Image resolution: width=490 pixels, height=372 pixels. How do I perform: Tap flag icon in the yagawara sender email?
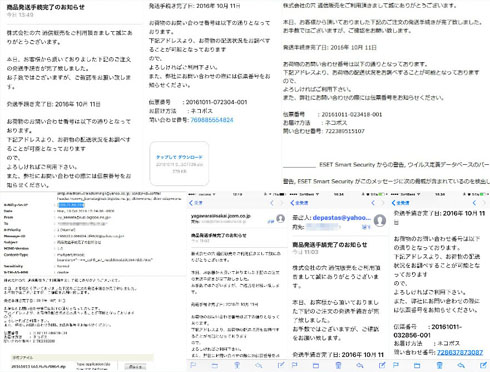(x=193, y=365)
